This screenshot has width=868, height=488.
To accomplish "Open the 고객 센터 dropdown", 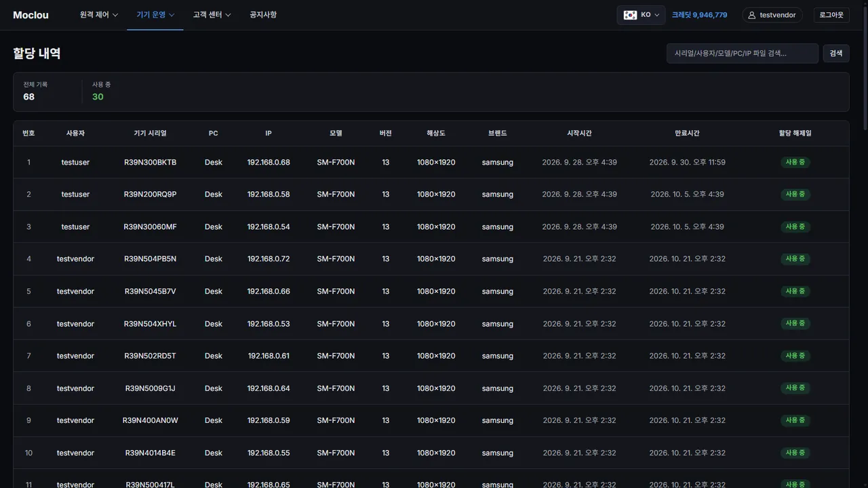I will coord(212,15).
